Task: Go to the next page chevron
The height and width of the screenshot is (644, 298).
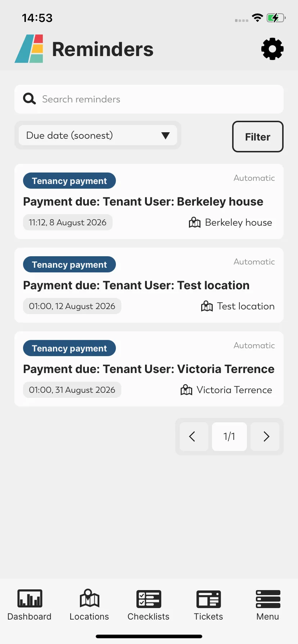Action: tap(266, 437)
